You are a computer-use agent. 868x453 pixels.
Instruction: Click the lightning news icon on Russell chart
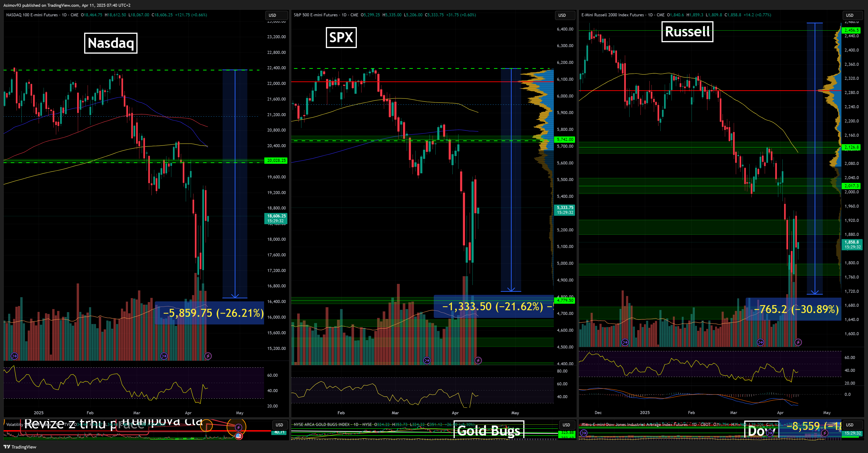798,342
